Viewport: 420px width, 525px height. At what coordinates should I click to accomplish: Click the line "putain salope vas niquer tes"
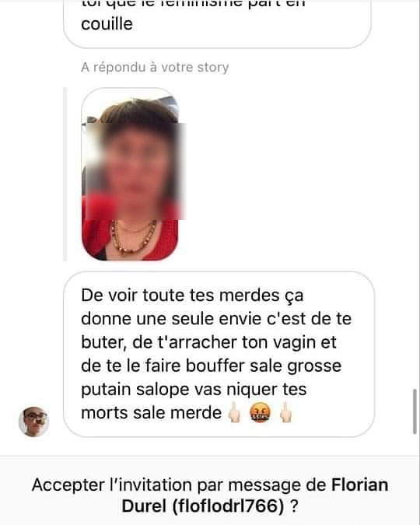pyautogui.click(x=194, y=390)
